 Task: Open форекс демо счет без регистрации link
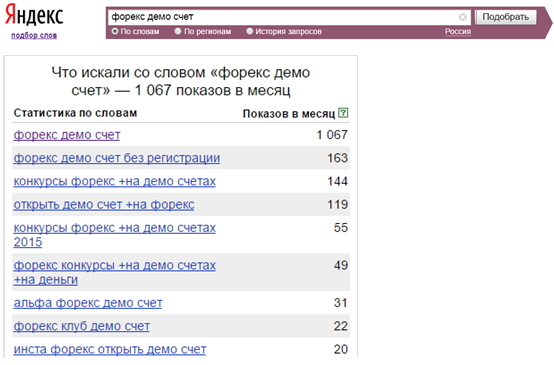coord(117,158)
